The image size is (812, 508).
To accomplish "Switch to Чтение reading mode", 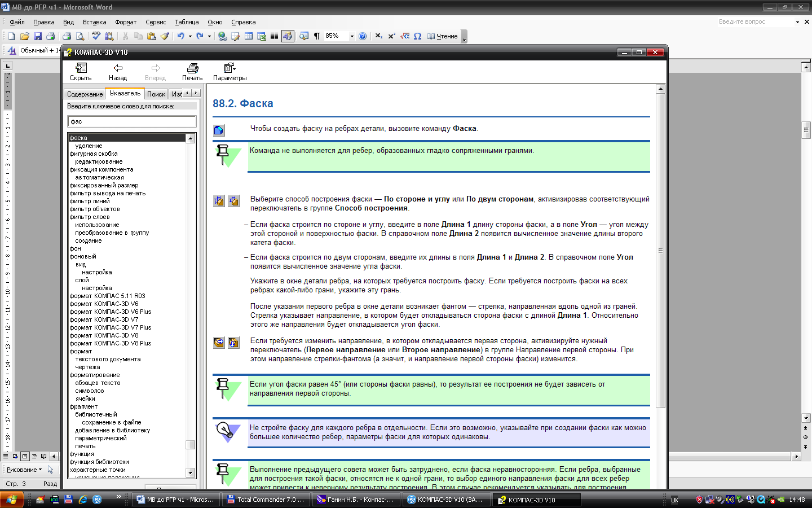I will pos(442,36).
